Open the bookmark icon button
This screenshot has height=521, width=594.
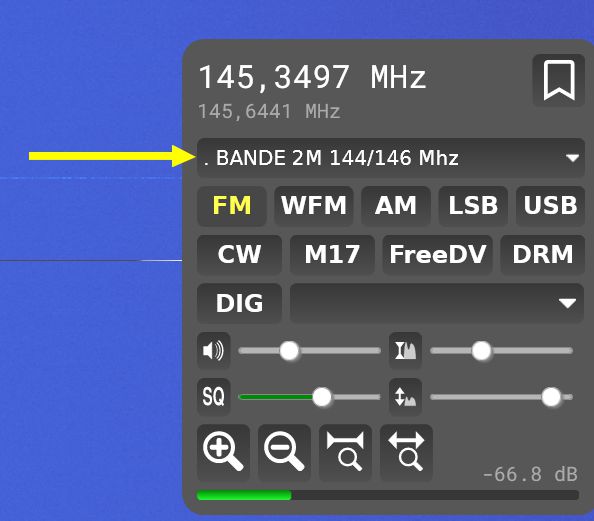click(559, 80)
